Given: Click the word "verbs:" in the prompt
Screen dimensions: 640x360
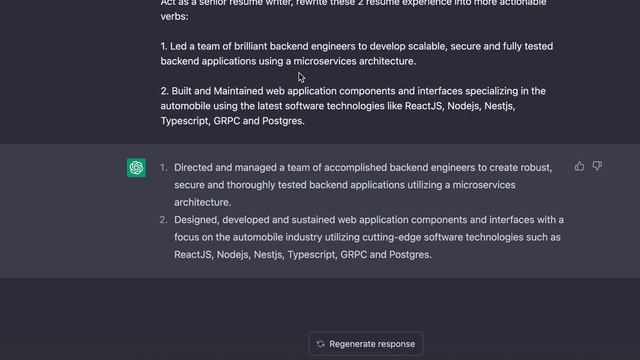Looking at the screenshot, I should pos(174,16).
